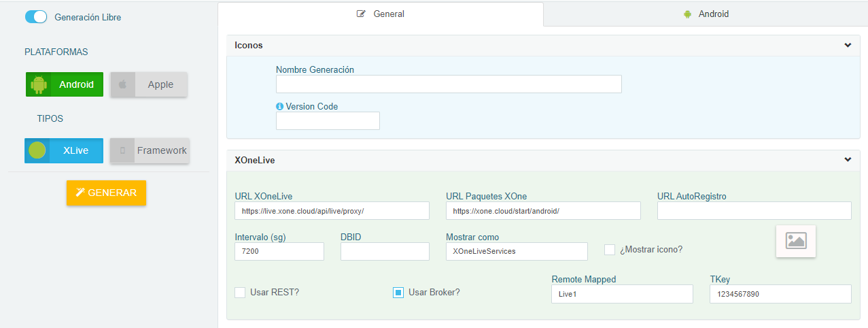Click the image placeholder icon button
The width and height of the screenshot is (868, 328).
point(796,241)
